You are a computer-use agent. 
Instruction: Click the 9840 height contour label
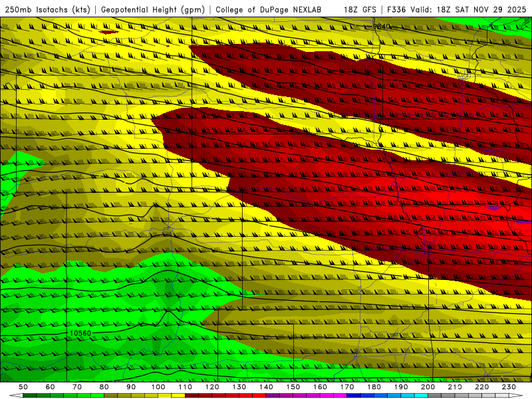pyautogui.click(x=381, y=27)
